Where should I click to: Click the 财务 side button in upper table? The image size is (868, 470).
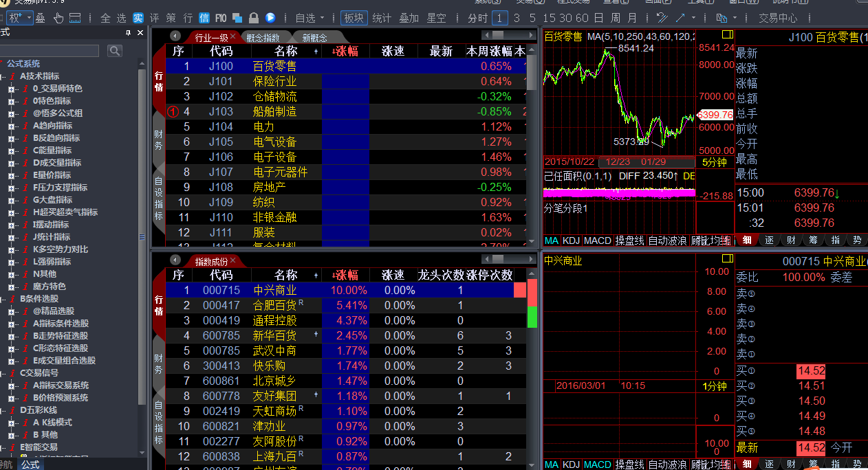158,141
